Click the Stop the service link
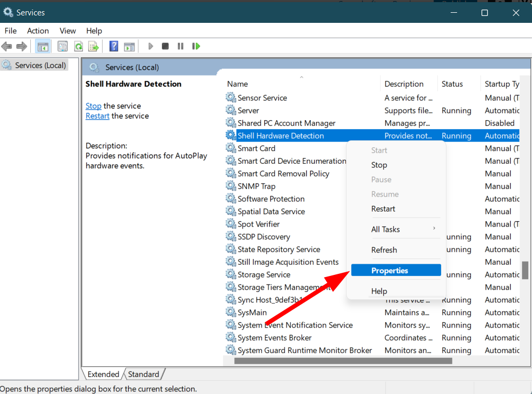This screenshot has width=532, height=394. (93, 106)
